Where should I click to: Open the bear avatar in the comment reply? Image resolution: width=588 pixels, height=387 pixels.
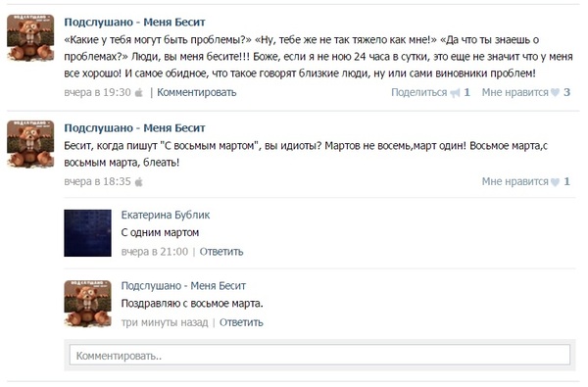87,304
